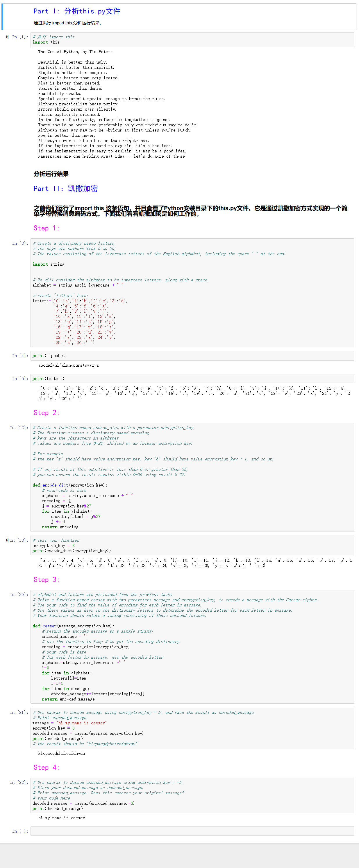Click the print(alphabet) code cell
The width and height of the screenshot is (359, 868).
tap(192, 356)
